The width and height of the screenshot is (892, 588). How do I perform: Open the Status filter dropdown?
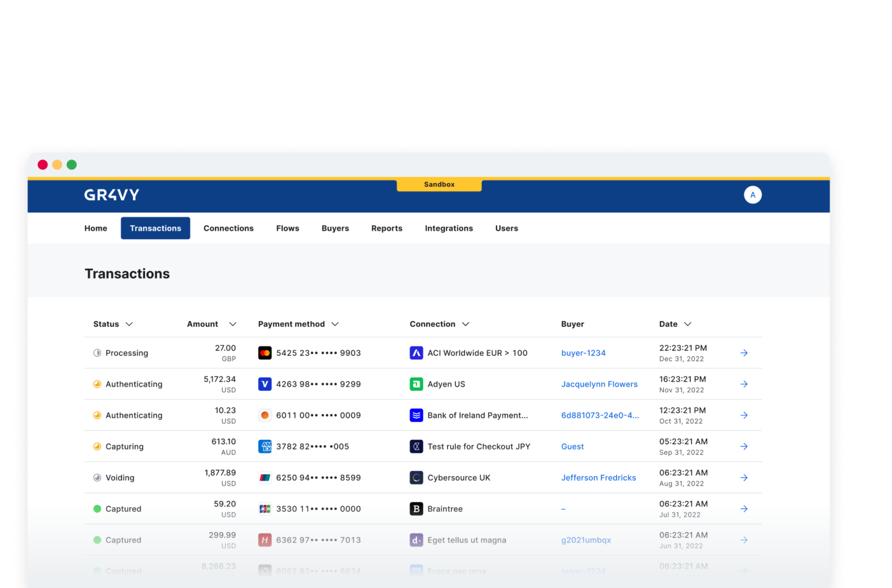129,324
